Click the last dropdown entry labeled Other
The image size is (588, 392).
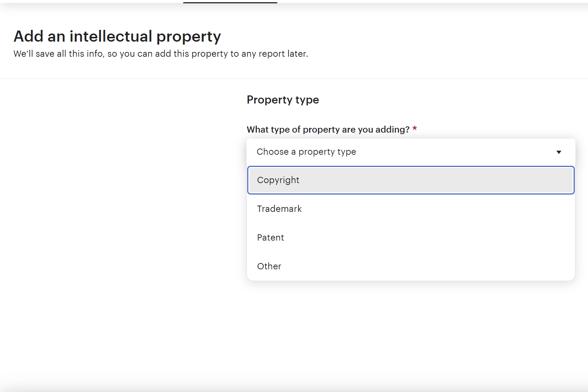269,266
